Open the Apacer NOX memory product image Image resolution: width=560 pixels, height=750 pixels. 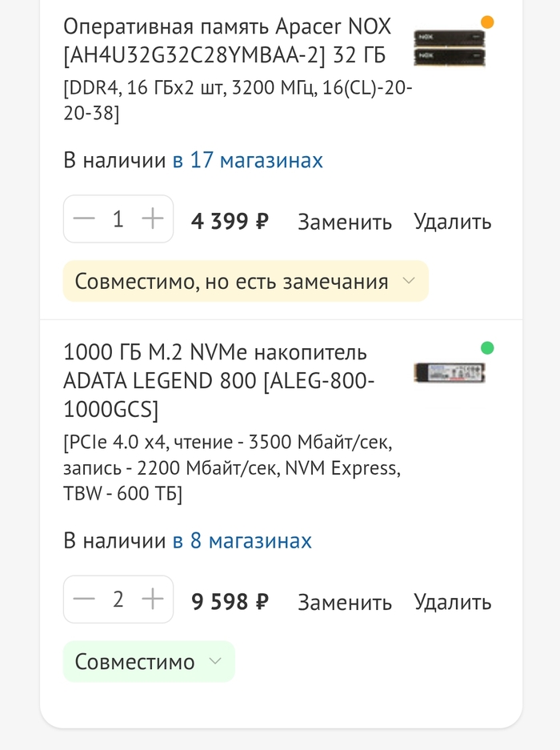pos(449,48)
